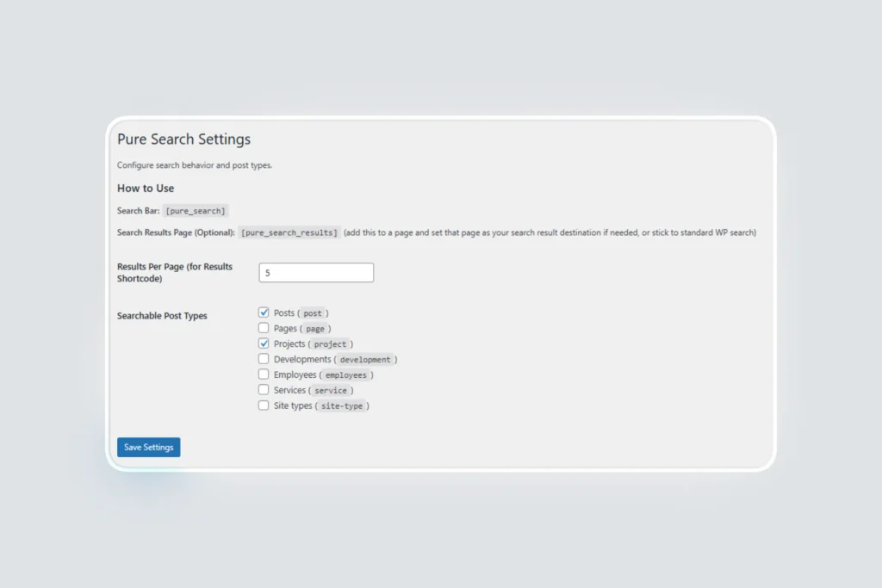Screen dimensions: 882x588
Task: Tick the Pages post type checkbox
Action: [264, 328]
